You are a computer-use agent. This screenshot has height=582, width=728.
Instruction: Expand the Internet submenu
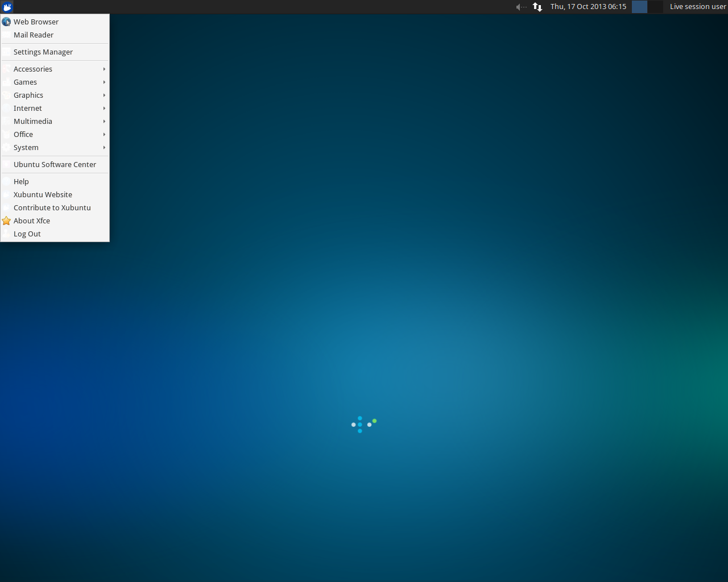pos(55,108)
